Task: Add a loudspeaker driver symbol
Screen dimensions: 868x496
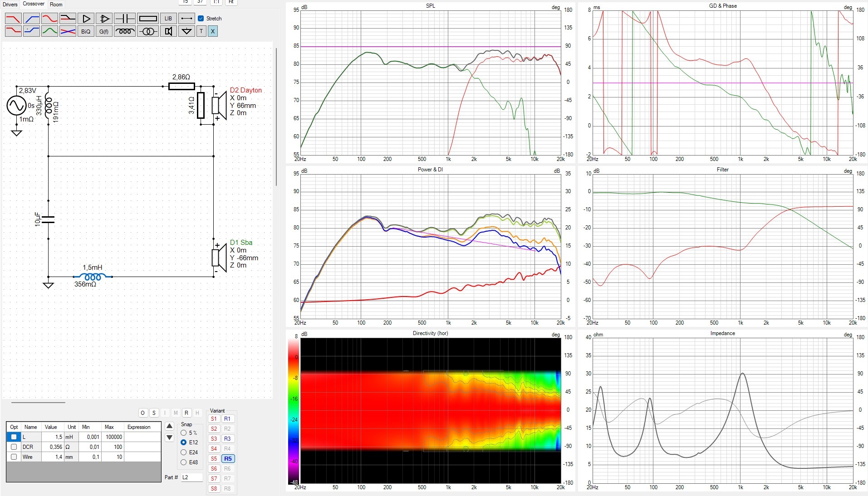Action: 168,31
